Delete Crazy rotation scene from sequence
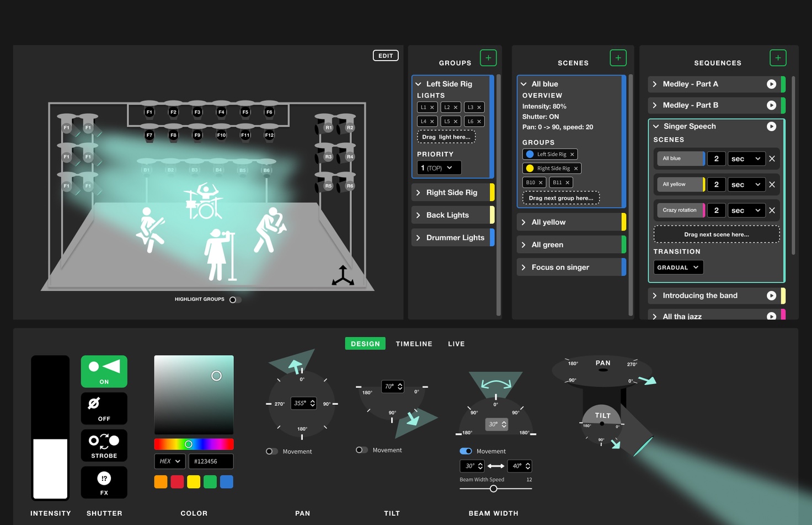The image size is (812, 525). [x=772, y=210]
